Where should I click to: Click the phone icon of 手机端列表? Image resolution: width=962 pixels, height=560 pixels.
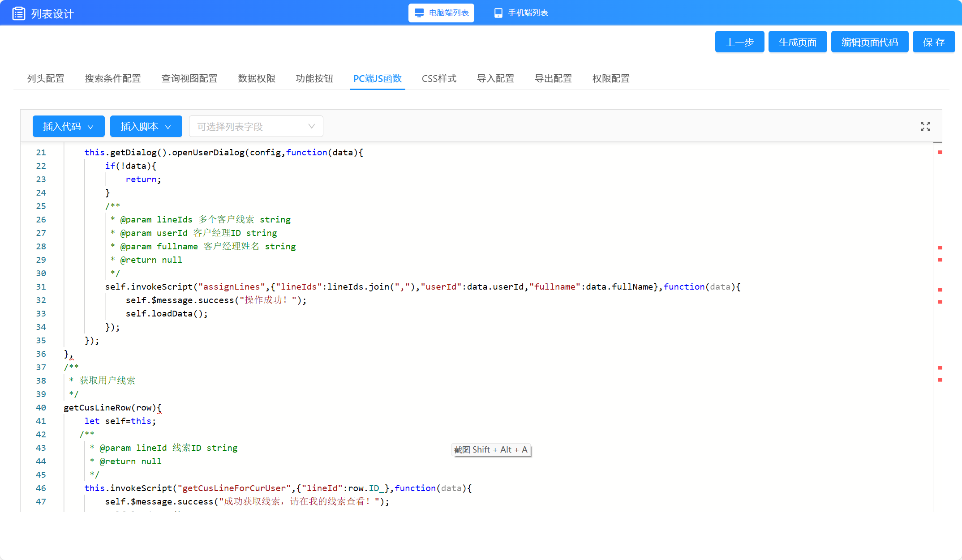point(498,13)
